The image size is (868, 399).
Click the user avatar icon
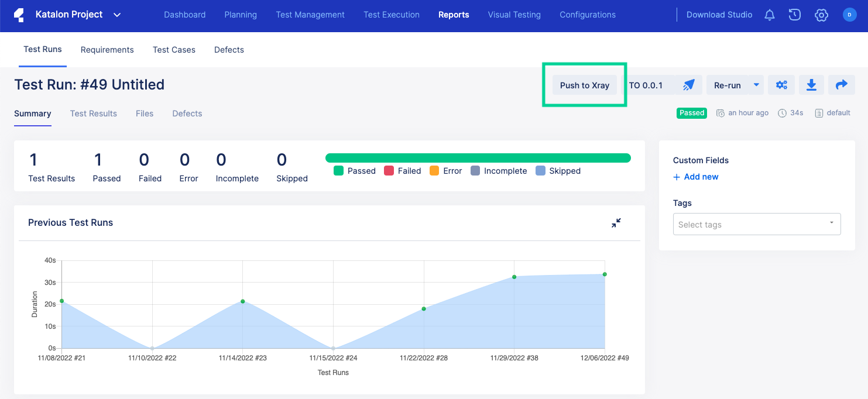coord(849,15)
